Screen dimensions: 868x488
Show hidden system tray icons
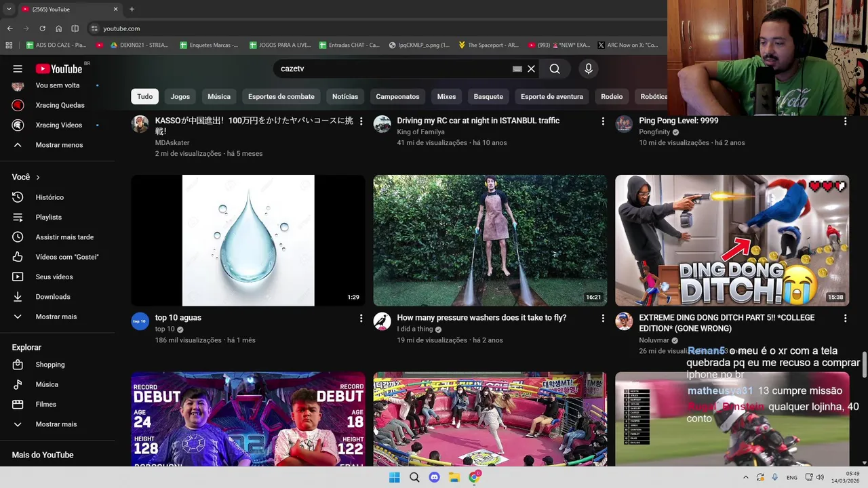coord(746,477)
